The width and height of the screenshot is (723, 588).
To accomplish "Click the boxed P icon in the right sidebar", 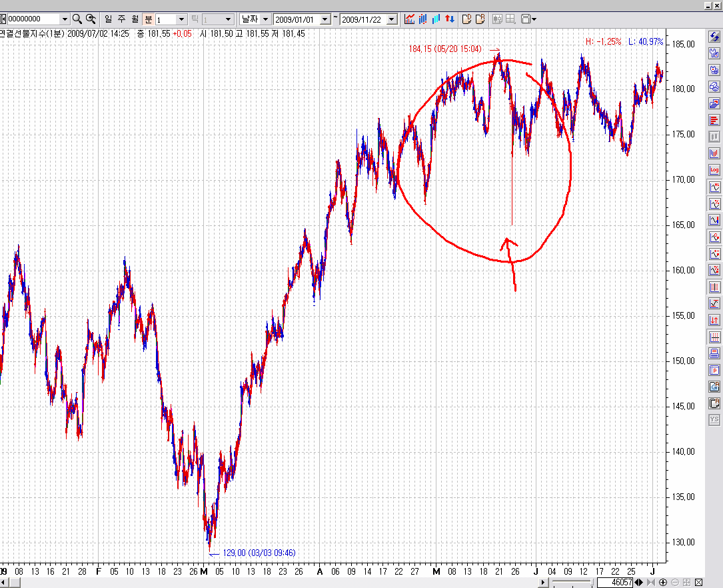I will [x=714, y=370].
